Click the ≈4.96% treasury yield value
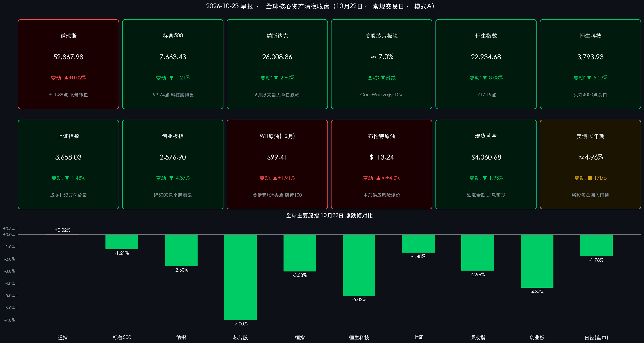 (590, 157)
